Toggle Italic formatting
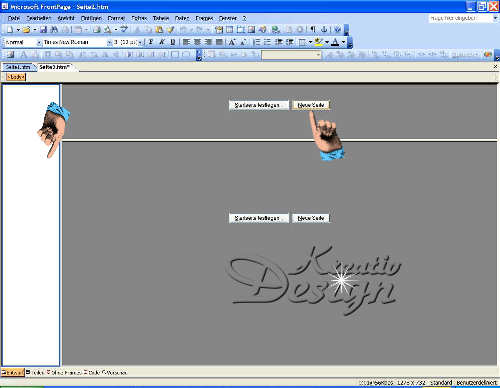The width and height of the screenshot is (500, 388). coord(162,42)
